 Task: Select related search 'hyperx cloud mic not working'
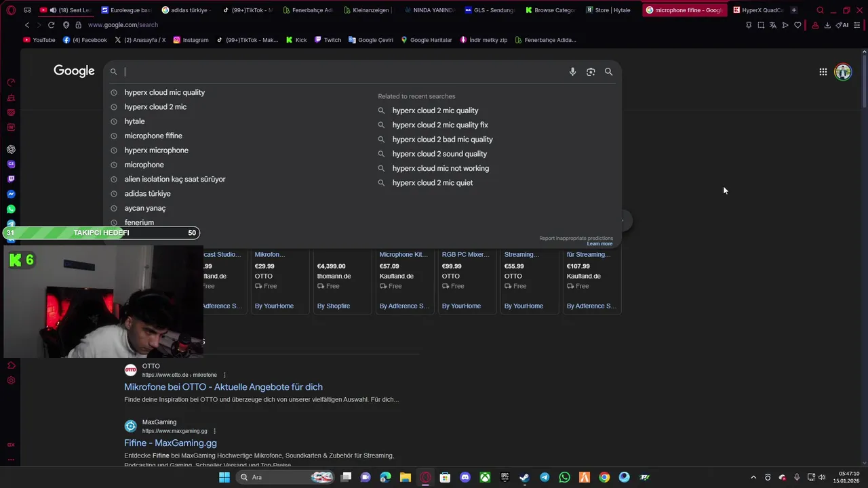pyautogui.click(x=441, y=168)
